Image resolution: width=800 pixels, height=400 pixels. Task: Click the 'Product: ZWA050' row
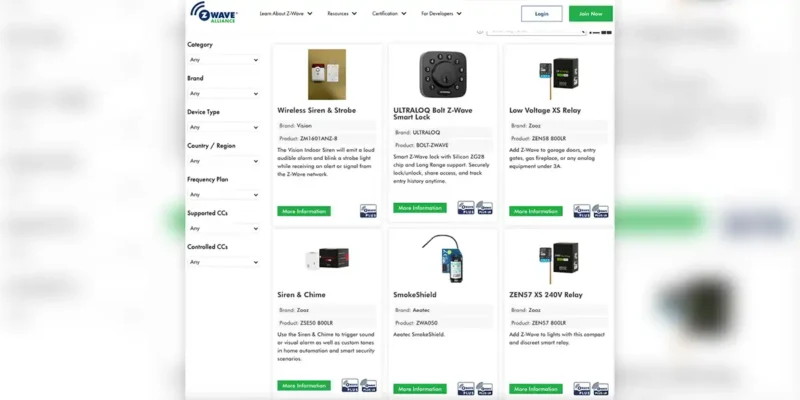pyautogui.click(x=443, y=323)
